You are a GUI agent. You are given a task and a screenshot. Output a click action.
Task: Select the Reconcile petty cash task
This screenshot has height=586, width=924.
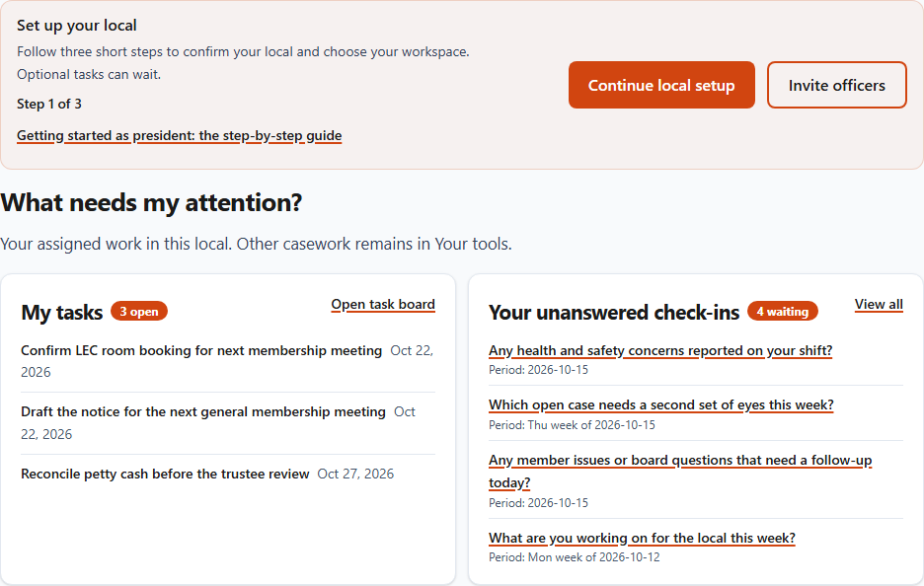pos(165,475)
